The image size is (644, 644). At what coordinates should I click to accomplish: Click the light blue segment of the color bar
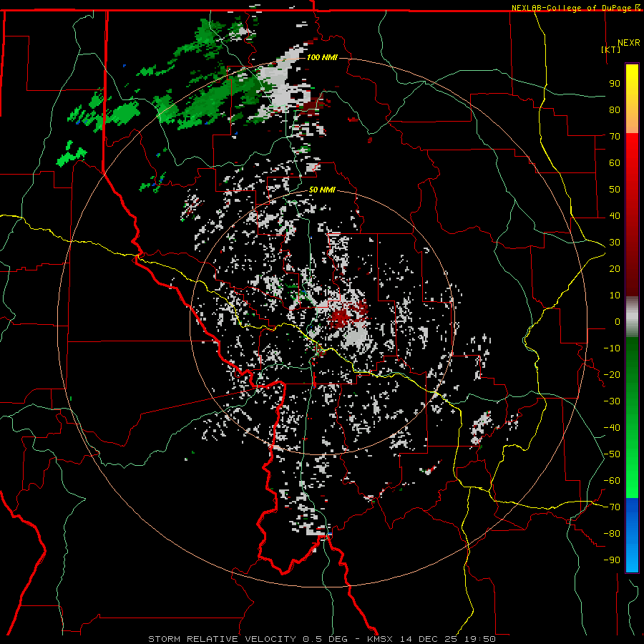tap(632, 559)
